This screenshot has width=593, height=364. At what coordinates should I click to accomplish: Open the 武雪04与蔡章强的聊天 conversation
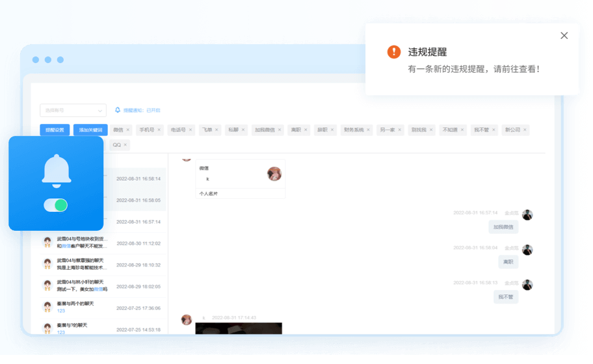click(x=81, y=264)
